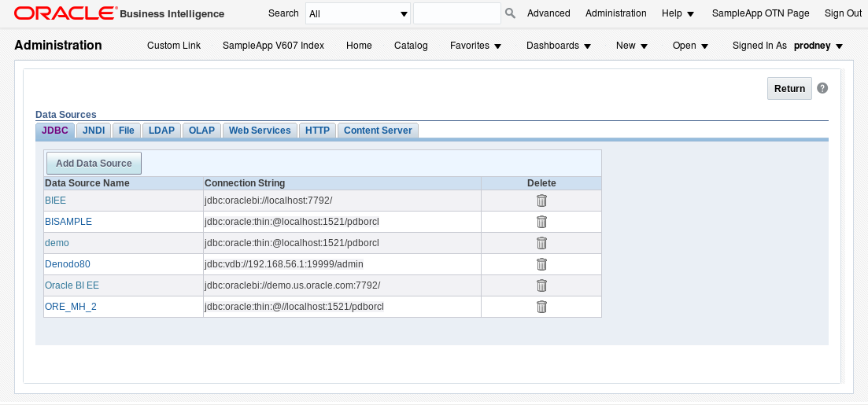
Task: Switch to the JNDI tab
Action: (94, 131)
